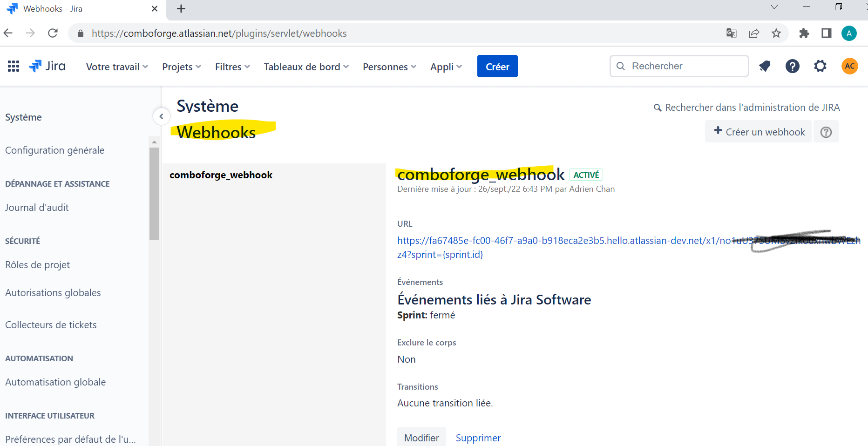
Task: Open the Chrome profile avatar
Action: point(849,33)
